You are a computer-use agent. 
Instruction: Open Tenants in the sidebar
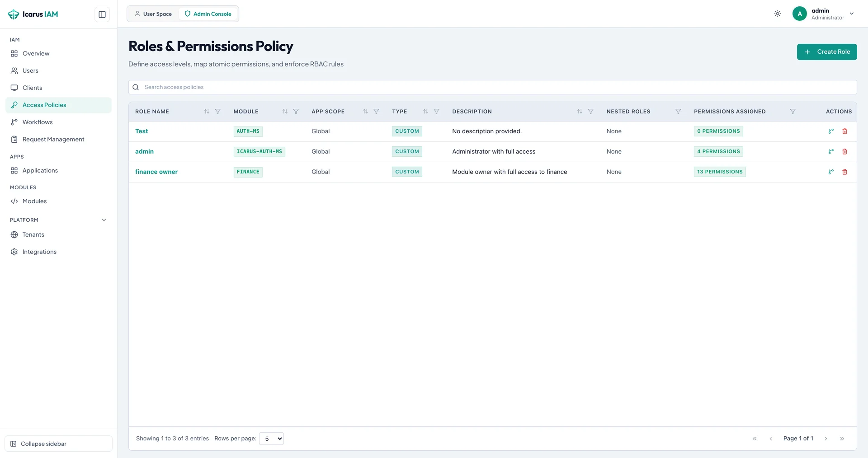tap(58, 234)
